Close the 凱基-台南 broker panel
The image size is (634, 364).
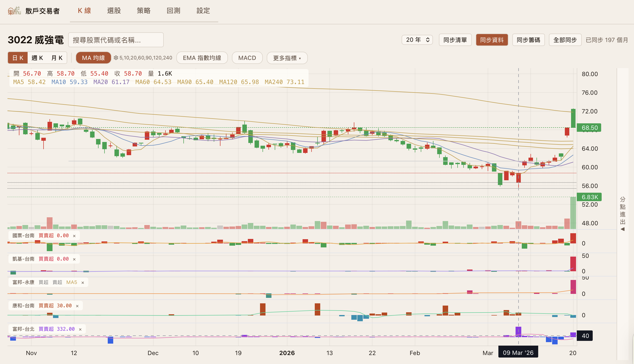click(74, 259)
